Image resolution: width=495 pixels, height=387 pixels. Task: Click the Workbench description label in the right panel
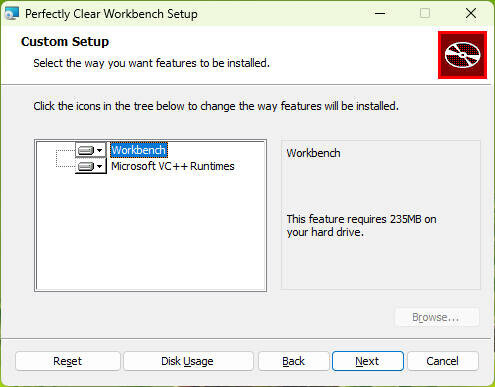point(314,153)
